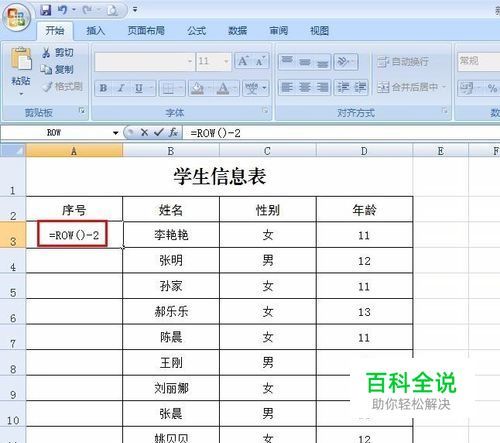Viewport: 500px width, 443px height.
Task: Open the clipboard dialog launcher
Action: [82, 111]
